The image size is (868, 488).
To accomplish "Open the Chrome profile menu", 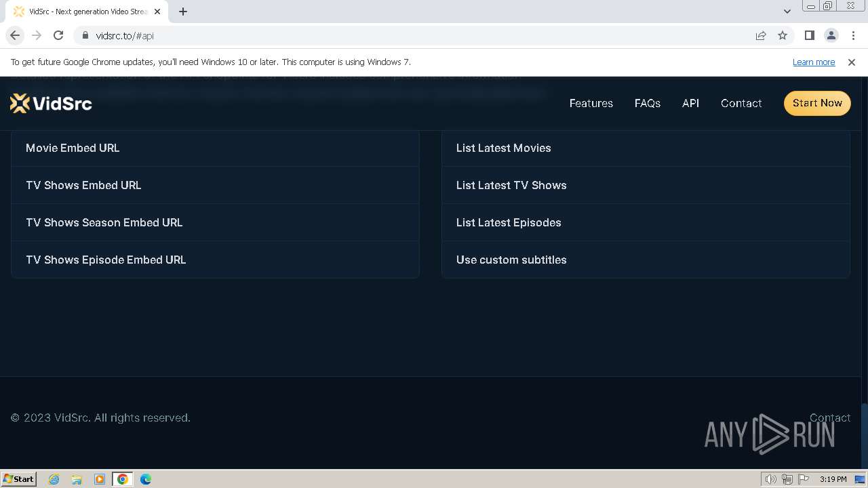I will click(831, 35).
